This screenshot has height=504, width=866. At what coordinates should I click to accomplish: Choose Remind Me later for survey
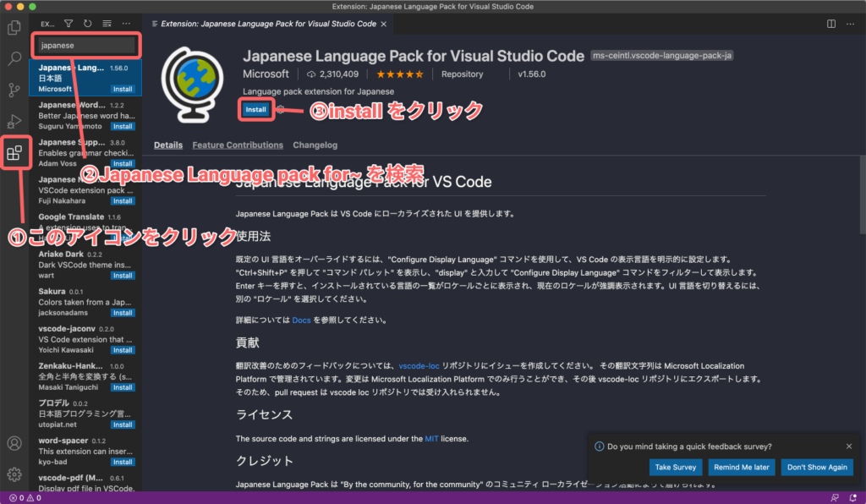741,467
